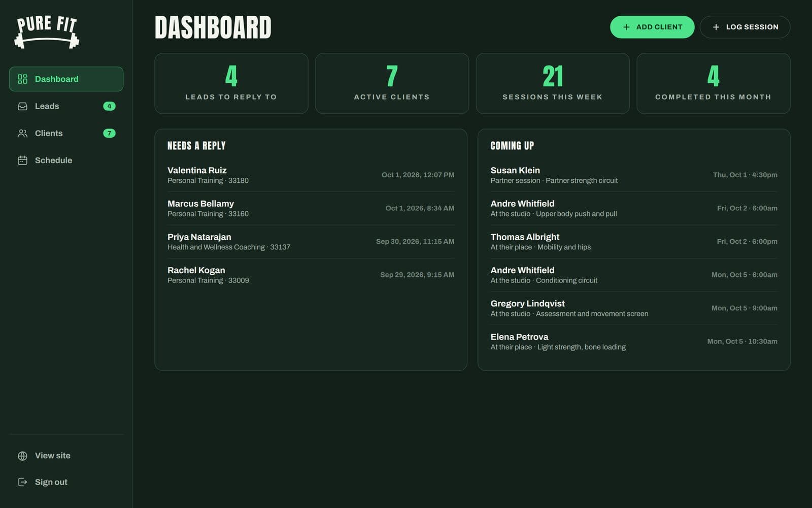Click the Dashboard grid icon in sidebar
Viewport: 812px width, 508px height.
[22, 79]
